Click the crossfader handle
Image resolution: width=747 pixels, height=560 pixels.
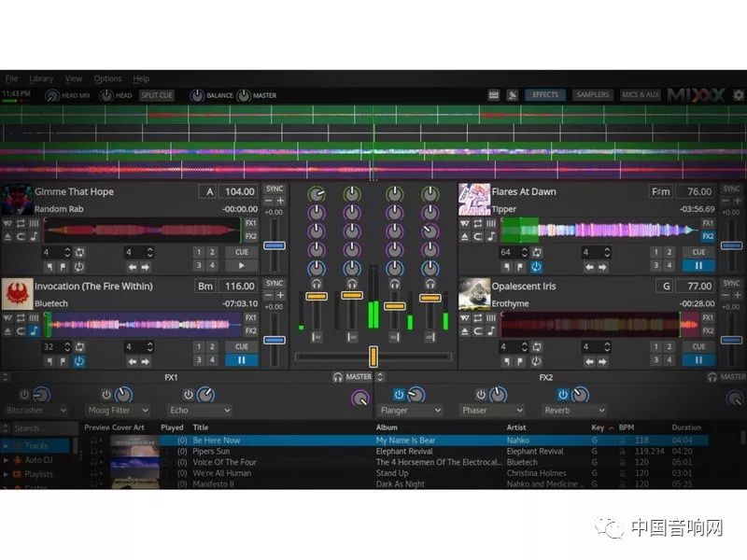pyautogui.click(x=373, y=357)
